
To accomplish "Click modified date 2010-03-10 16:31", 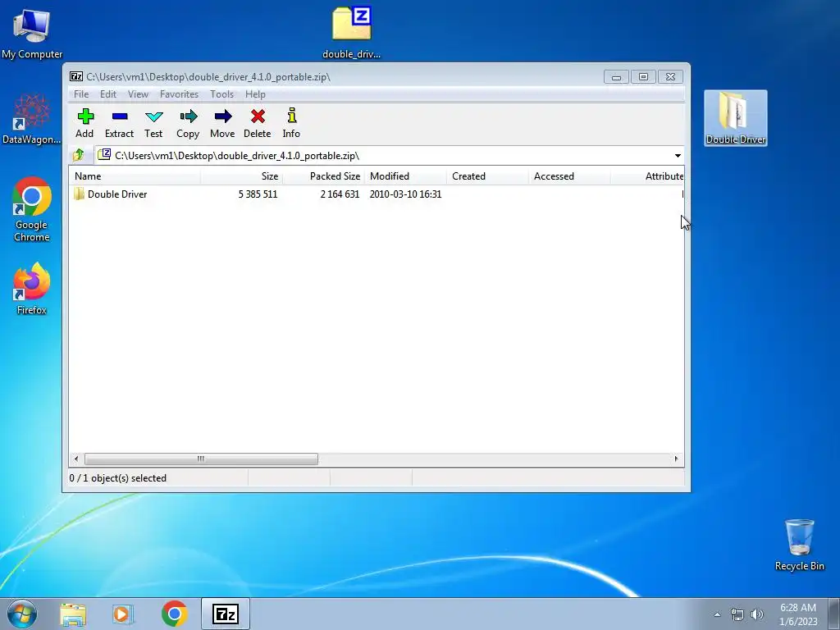I will pos(405,194).
